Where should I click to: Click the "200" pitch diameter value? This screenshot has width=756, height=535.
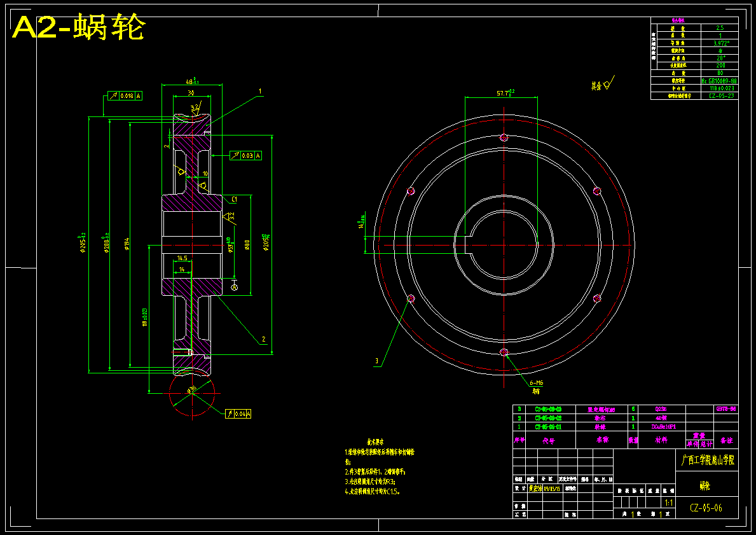(x=720, y=65)
